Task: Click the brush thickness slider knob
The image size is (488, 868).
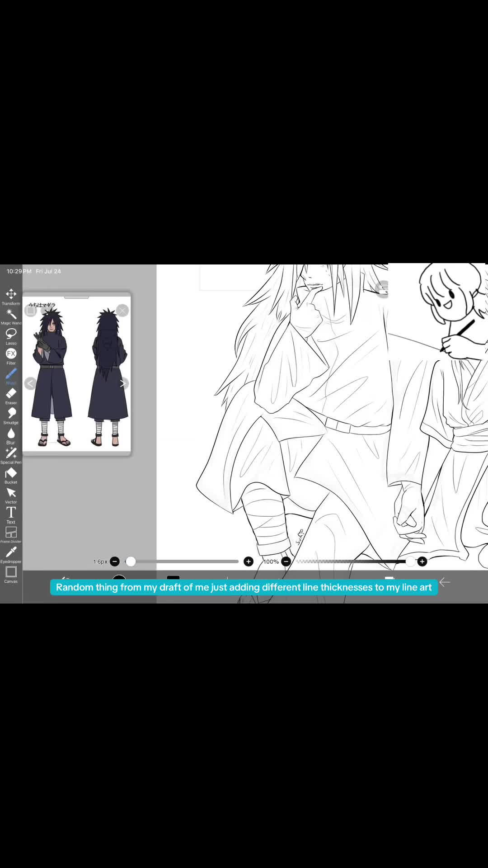Action: 131,561
